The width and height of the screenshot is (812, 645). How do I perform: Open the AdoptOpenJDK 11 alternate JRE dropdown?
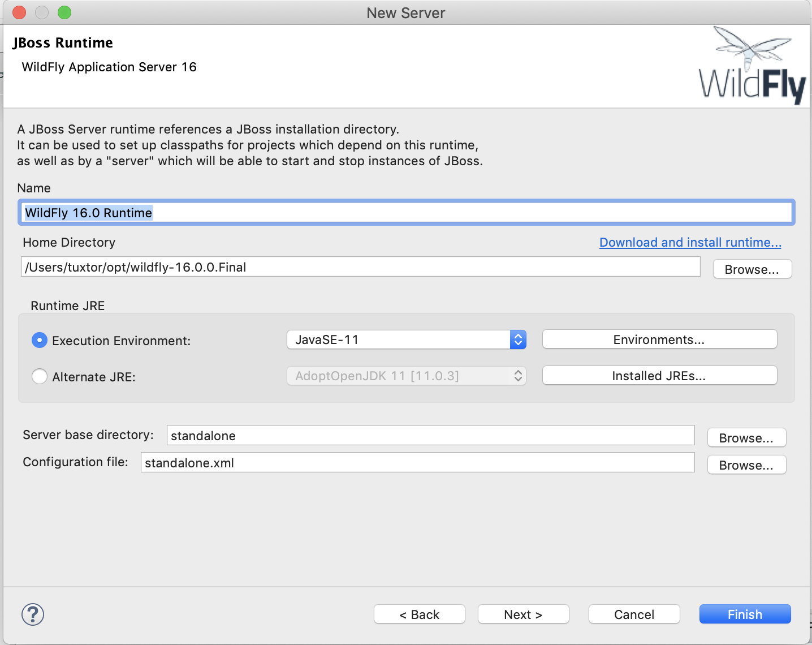click(406, 376)
